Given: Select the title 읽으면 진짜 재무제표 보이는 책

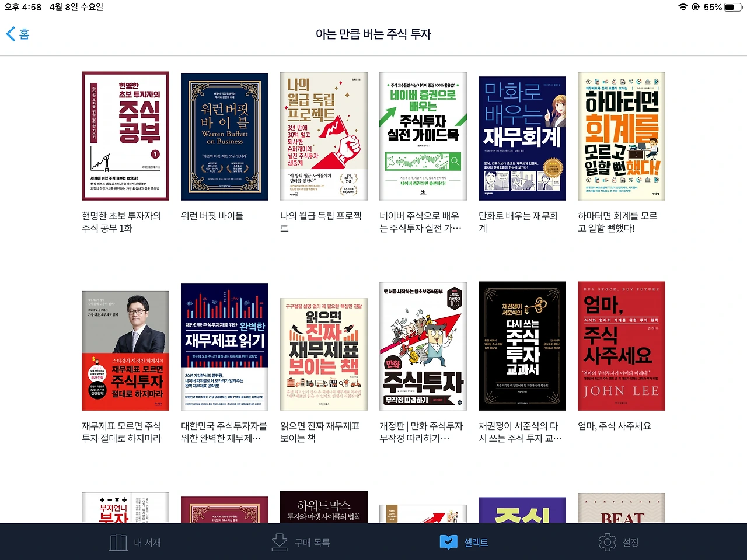Looking at the screenshot, I should pos(320,432).
